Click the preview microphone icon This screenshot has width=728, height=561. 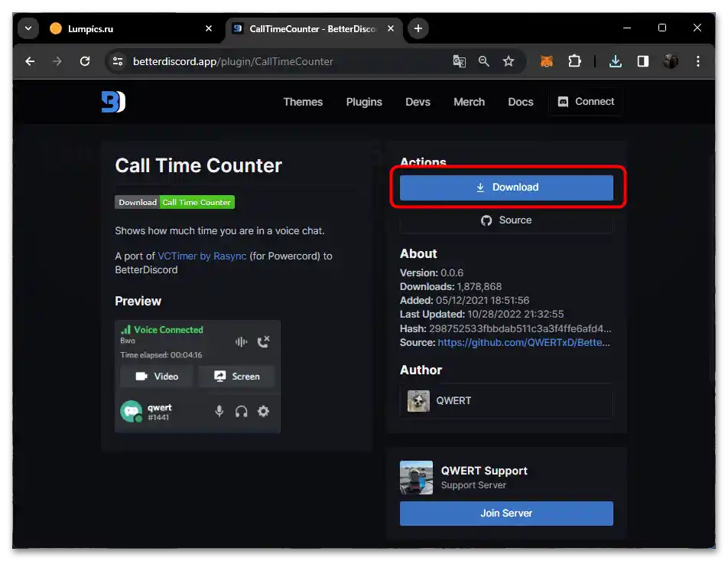pos(219,411)
